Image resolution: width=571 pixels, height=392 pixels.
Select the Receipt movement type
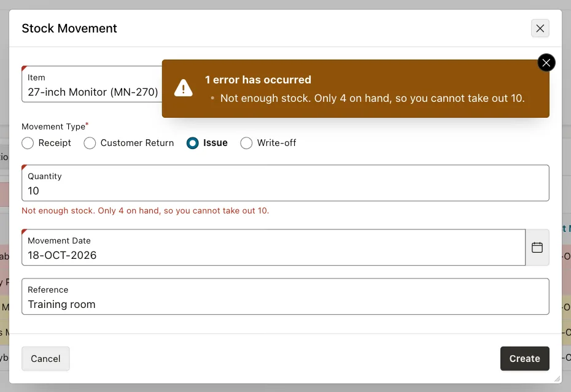click(x=28, y=143)
